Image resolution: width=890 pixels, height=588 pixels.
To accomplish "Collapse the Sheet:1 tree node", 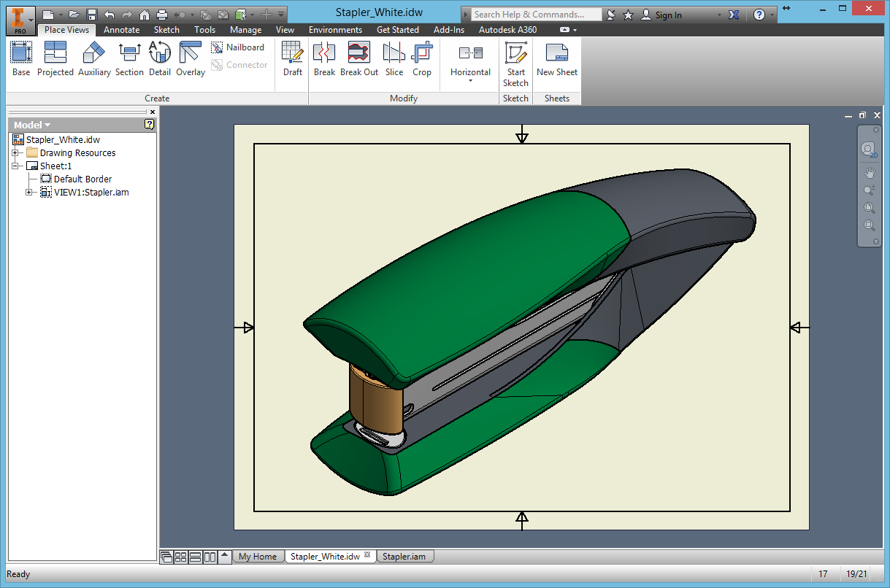I will pos(15,166).
